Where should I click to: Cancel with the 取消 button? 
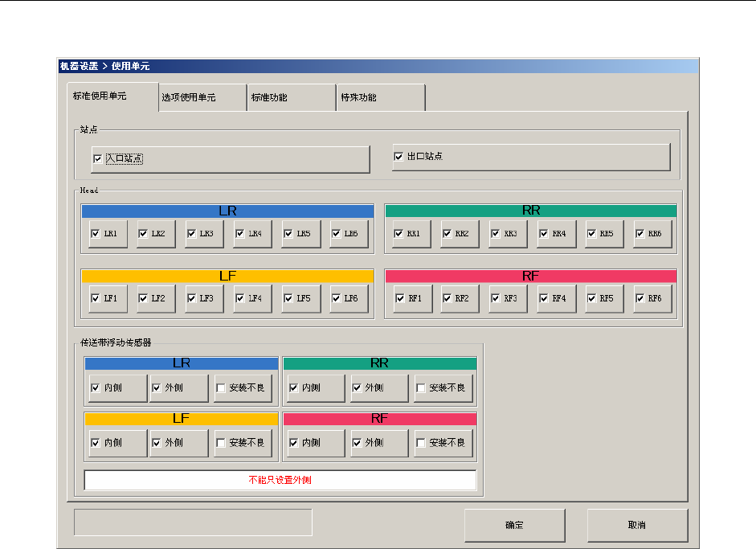tap(637, 525)
